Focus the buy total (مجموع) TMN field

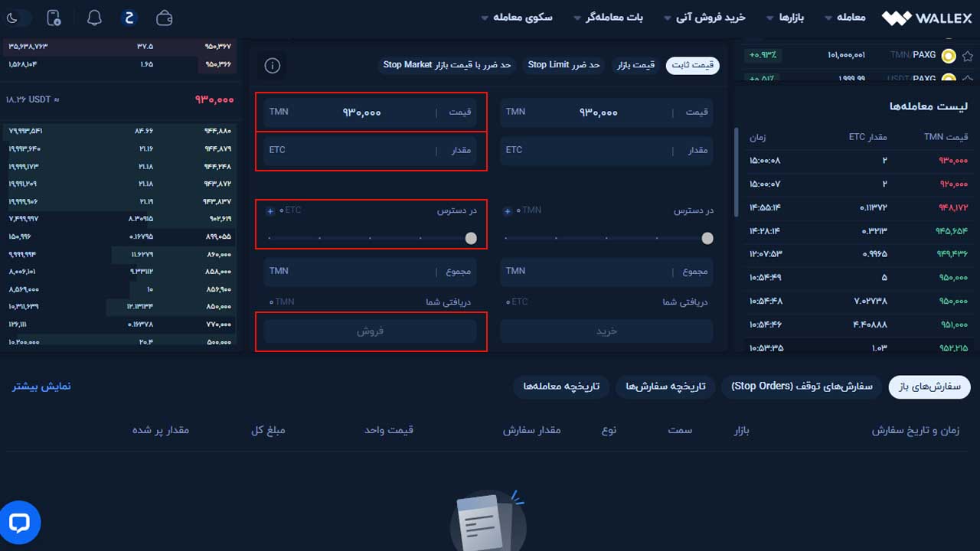click(606, 272)
